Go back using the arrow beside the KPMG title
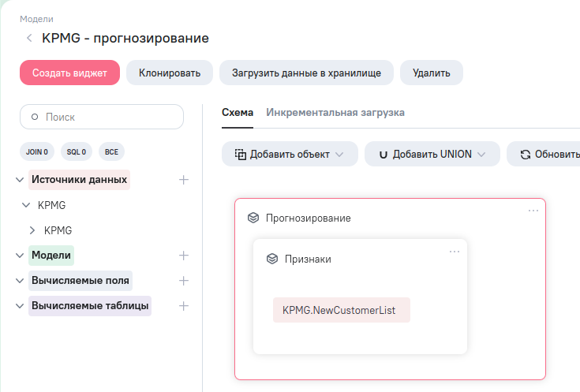 [29, 38]
